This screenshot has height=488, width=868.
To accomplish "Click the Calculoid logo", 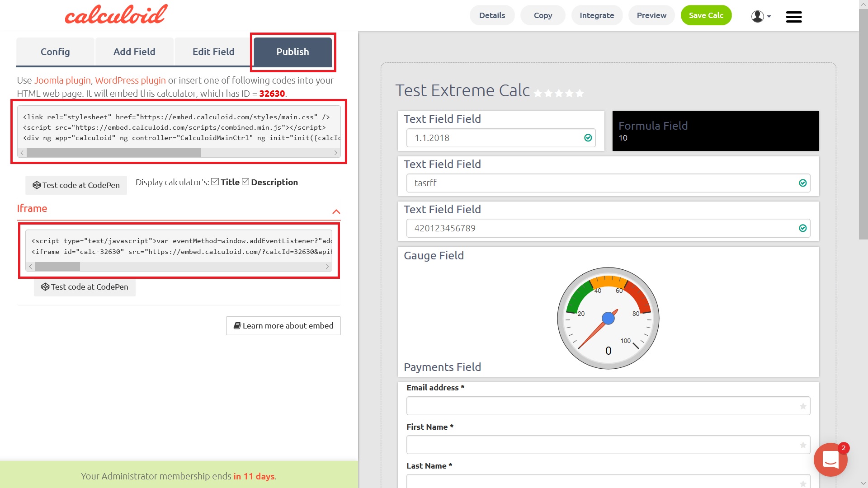I will tap(116, 14).
